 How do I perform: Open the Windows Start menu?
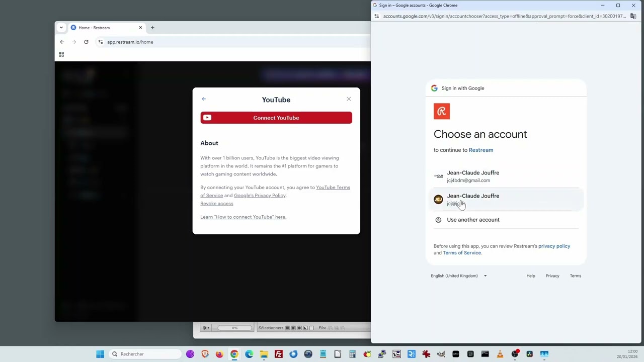pyautogui.click(x=100, y=354)
